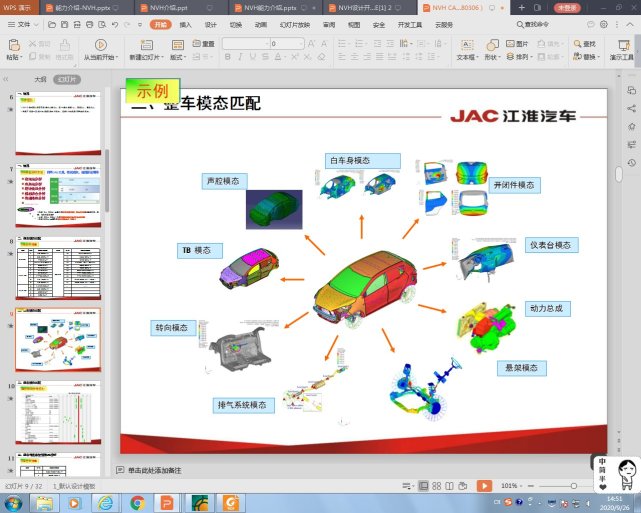
Task: Switch side panel to 幻灯片 (Slides) view
Action: [x=67, y=79]
